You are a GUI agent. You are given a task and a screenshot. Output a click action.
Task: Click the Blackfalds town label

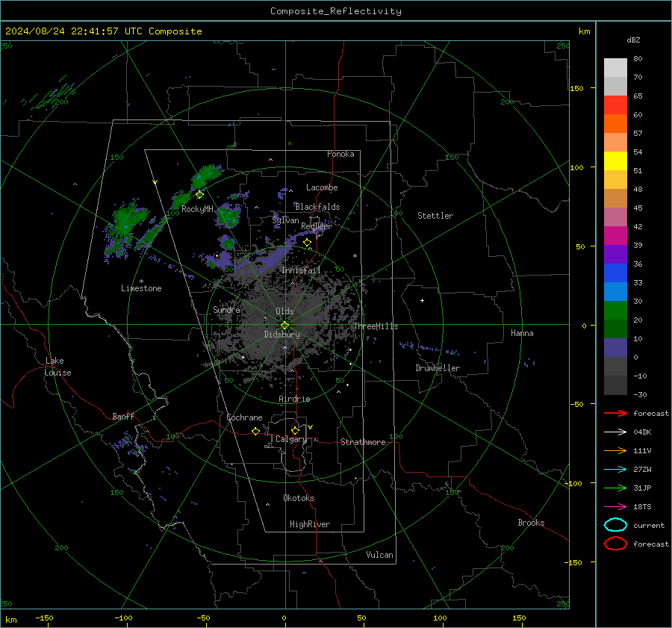[317, 207]
